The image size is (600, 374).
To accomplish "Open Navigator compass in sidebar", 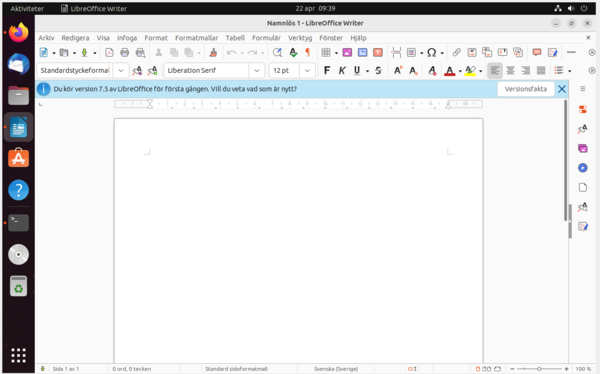I will (x=582, y=168).
